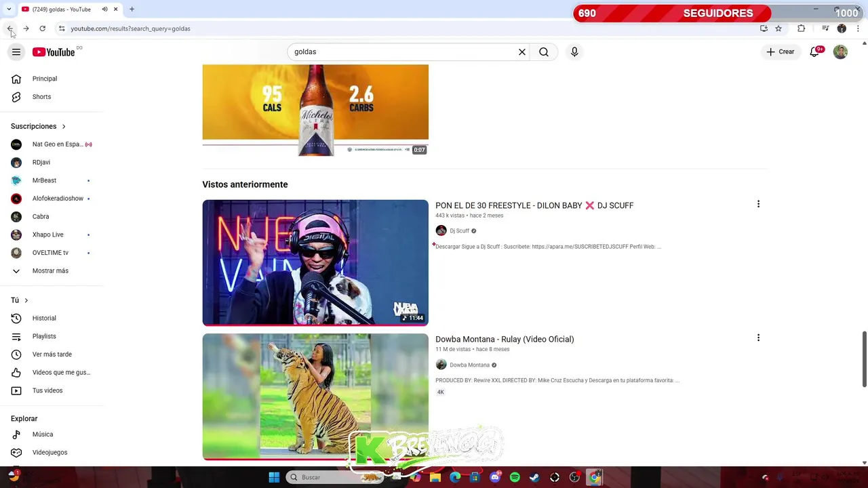Click the page vertical scrollbar thumb
Viewport: 868px width, 488px height.
[864, 359]
